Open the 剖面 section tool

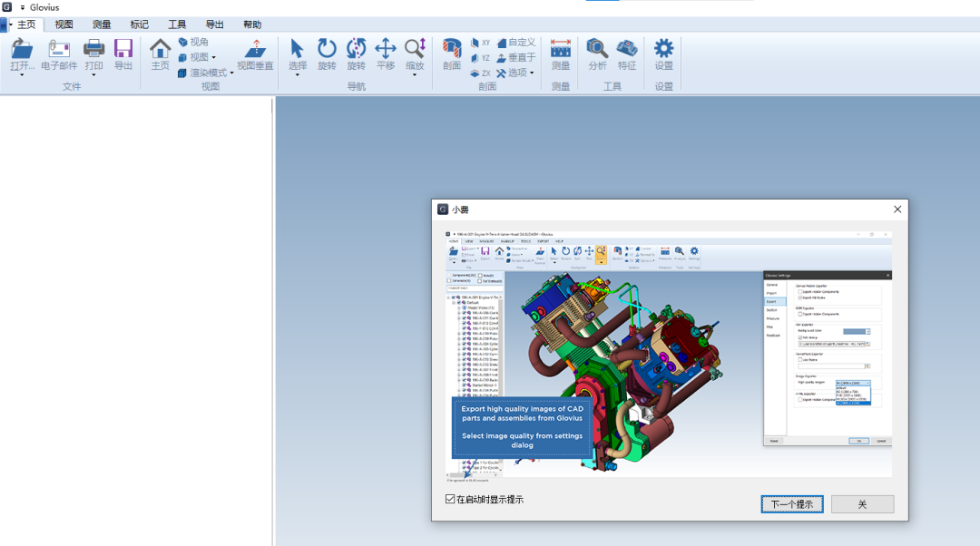[x=452, y=49]
